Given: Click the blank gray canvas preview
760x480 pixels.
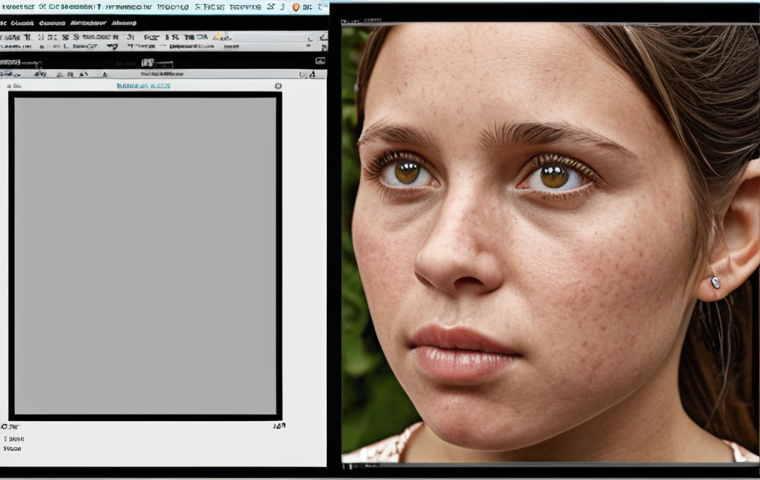Looking at the screenshot, I should point(145,256).
